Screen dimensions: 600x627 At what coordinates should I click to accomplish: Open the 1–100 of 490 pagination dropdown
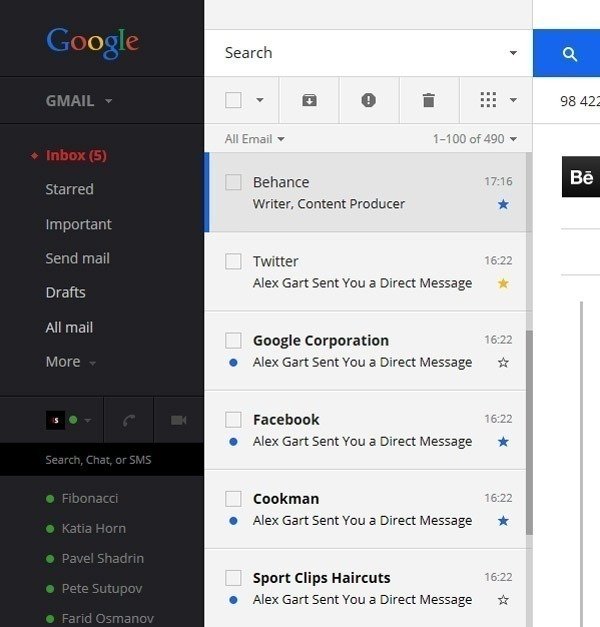coord(475,139)
